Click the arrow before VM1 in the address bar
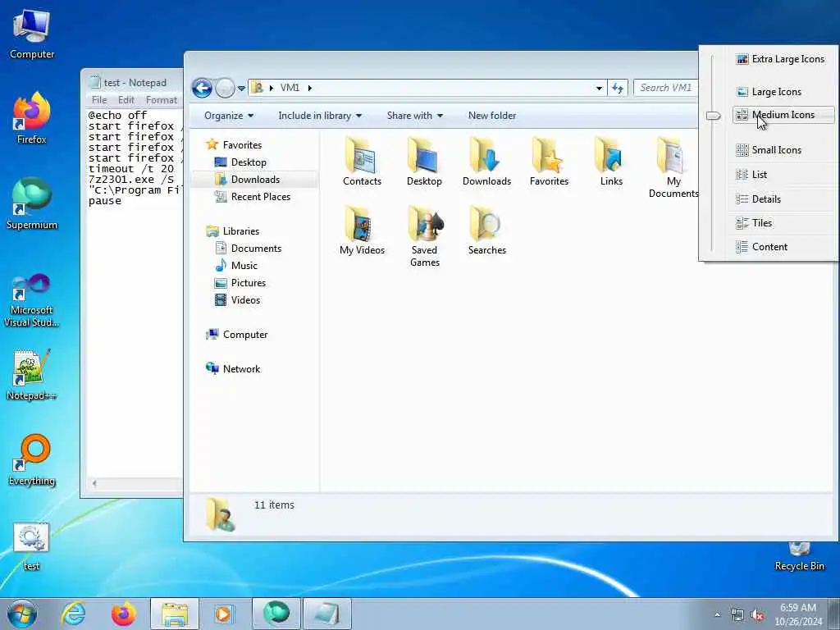The width and height of the screenshot is (840, 630). [272, 88]
